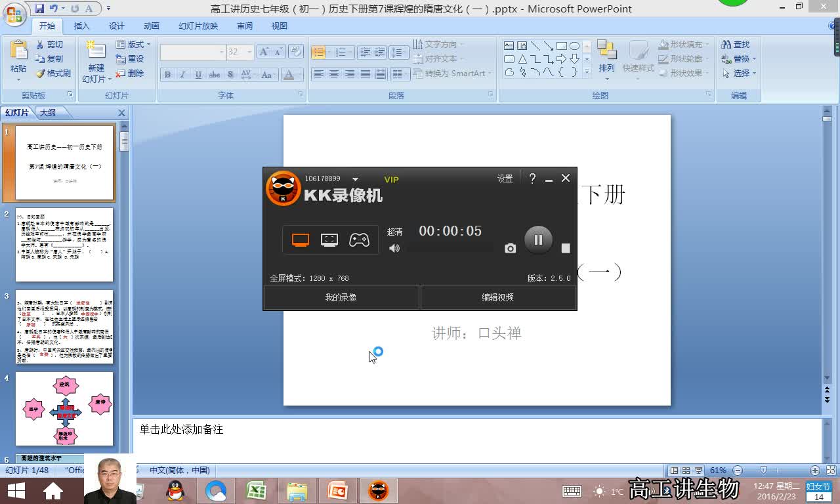Click 删除 to delete the slide
The image size is (840, 504).
(130, 73)
